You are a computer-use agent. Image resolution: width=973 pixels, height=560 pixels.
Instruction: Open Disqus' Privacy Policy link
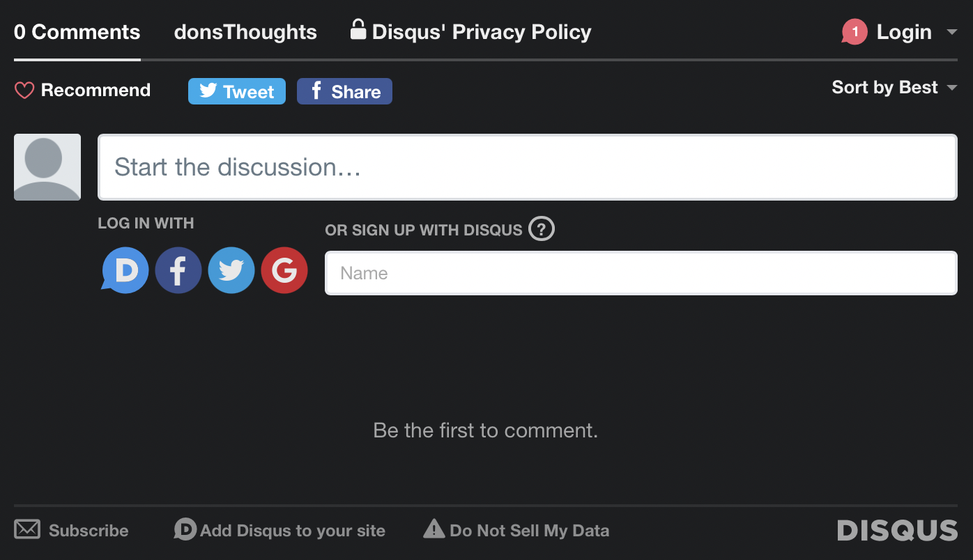[x=471, y=31]
